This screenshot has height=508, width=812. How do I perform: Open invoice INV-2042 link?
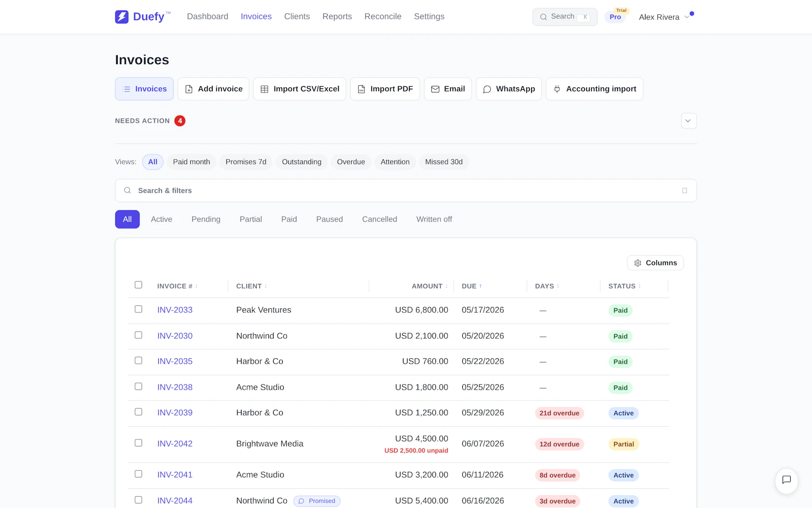coord(175,443)
